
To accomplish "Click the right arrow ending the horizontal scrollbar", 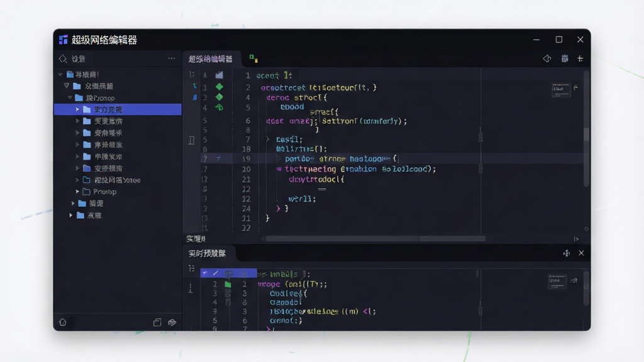I will coord(576,239).
